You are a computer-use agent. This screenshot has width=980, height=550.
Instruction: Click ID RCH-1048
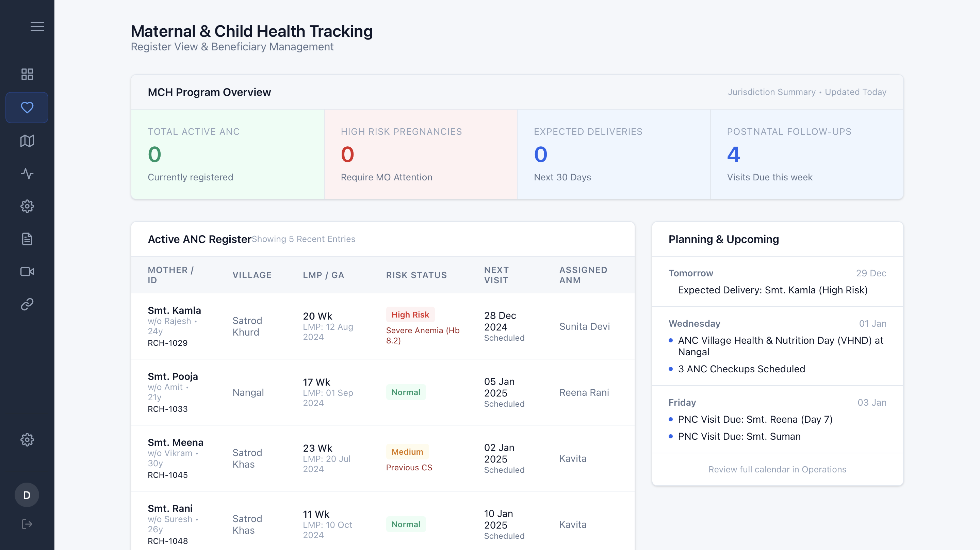pyautogui.click(x=167, y=541)
